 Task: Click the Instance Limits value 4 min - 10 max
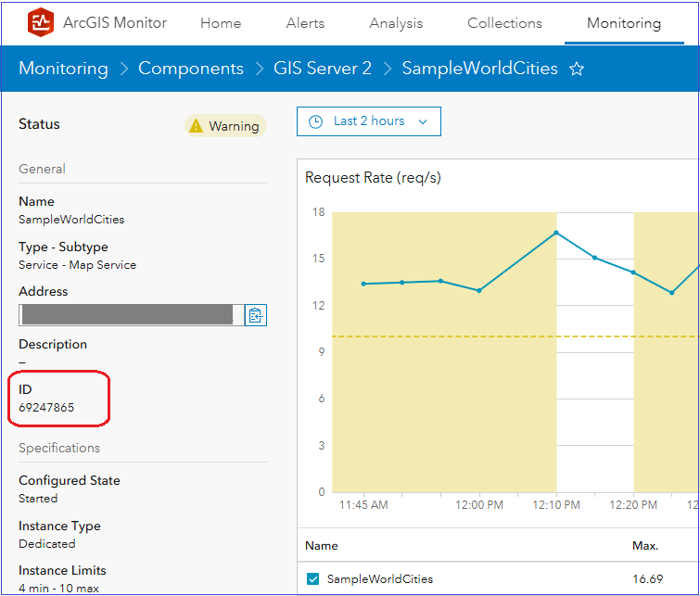(x=58, y=589)
